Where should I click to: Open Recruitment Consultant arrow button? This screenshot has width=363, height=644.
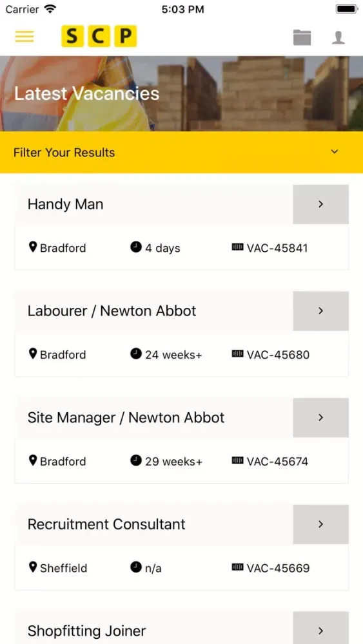[x=320, y=524]
